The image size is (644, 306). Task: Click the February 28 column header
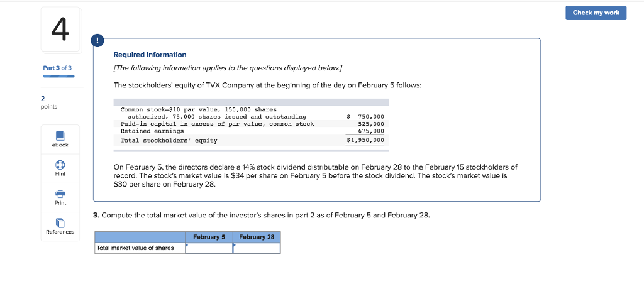[257, 237]
